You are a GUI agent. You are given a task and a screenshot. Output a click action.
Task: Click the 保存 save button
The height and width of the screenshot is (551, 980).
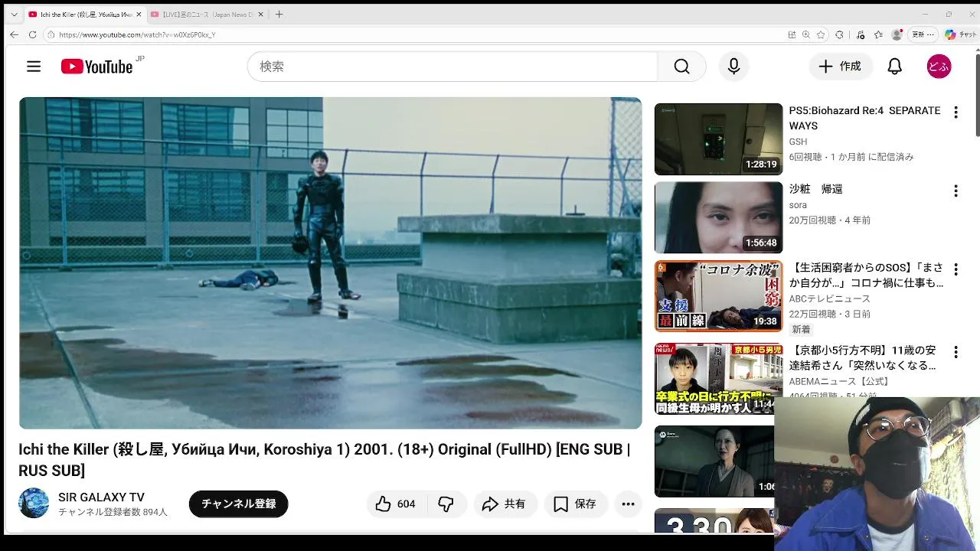[576, 504]
